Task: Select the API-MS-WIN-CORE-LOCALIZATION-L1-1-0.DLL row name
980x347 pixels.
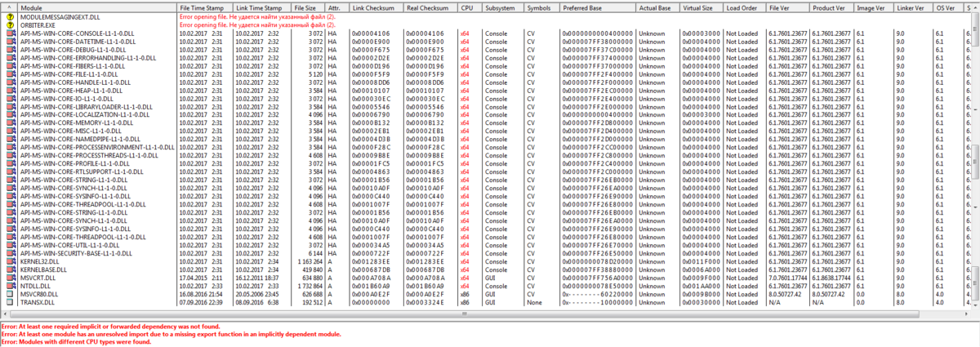Action: [x=85, y=115]
